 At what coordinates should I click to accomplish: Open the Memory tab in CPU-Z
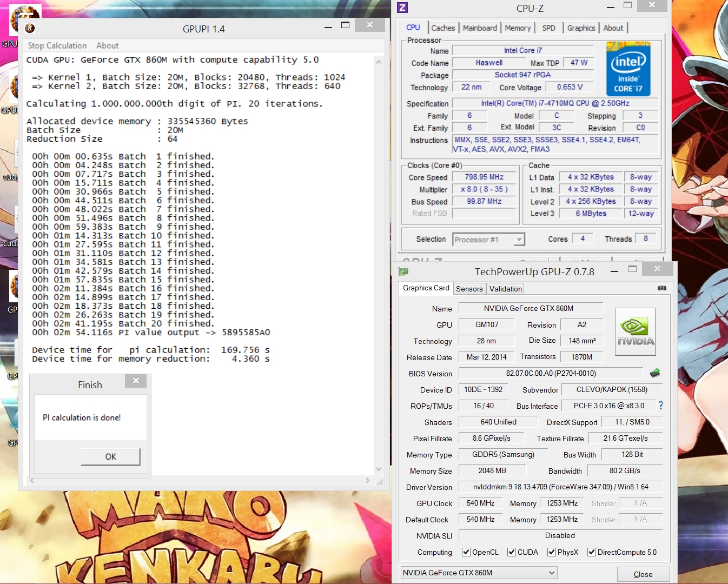tap(518, 28)
